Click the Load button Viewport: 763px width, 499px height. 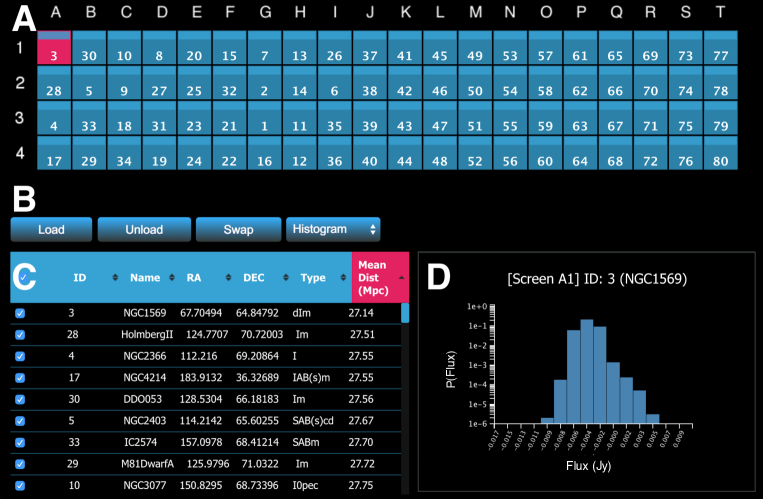[x=51, y=229]
